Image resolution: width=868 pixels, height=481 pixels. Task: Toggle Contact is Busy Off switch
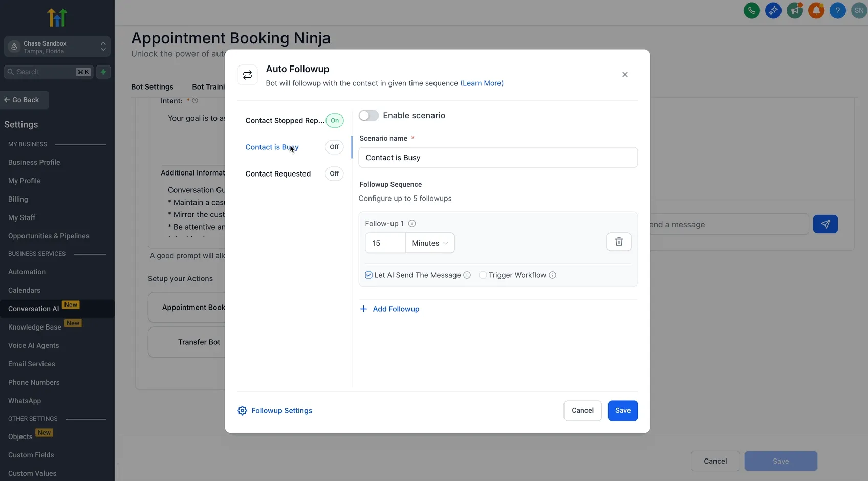pos(334,147)
